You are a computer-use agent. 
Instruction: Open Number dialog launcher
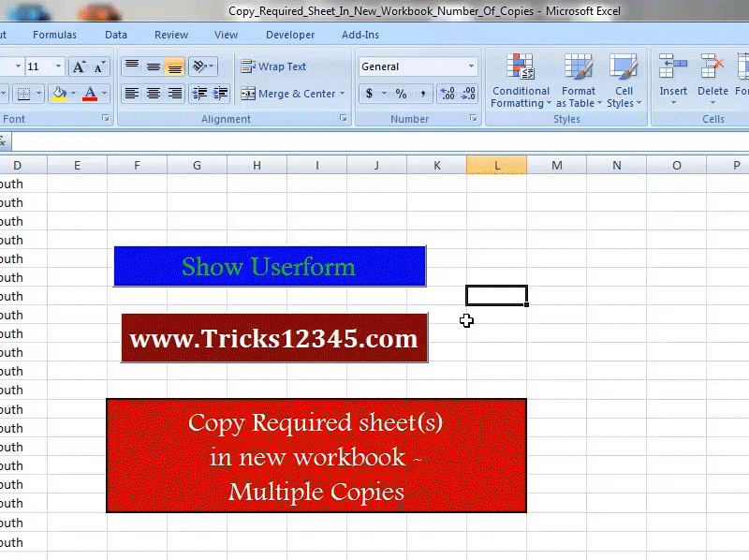pos(474,118)
